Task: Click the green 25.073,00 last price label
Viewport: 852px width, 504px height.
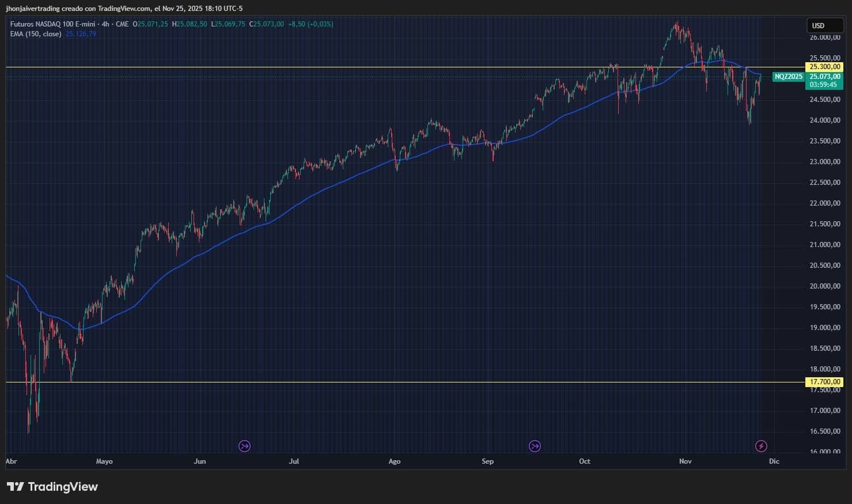Action: click(824, 77)
